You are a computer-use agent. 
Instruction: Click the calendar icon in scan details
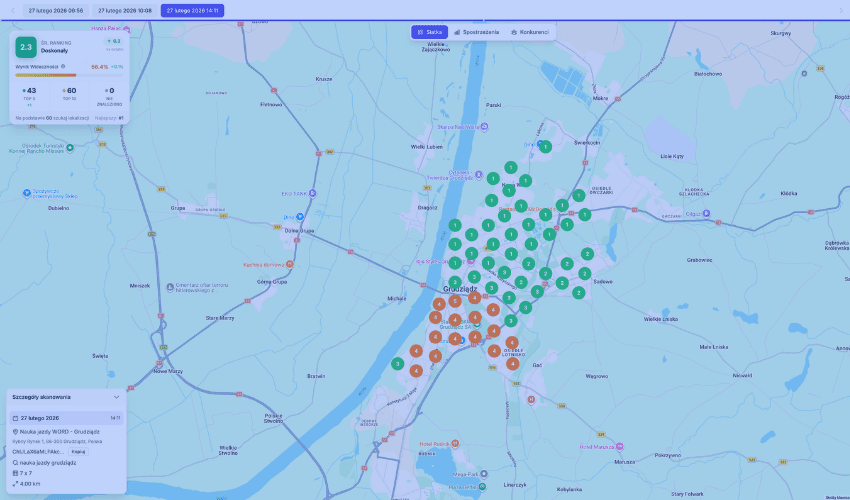tap(15, 418)
